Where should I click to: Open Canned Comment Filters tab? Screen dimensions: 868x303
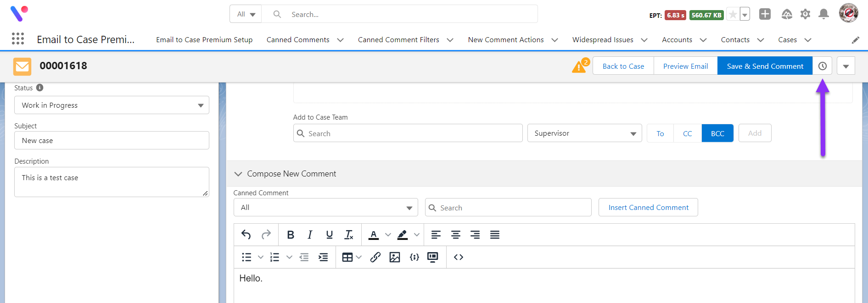pos(398,40)
